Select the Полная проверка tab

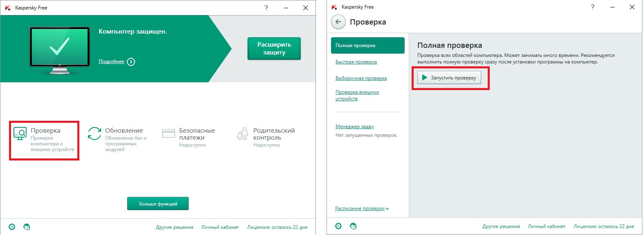tap(367, 45)
